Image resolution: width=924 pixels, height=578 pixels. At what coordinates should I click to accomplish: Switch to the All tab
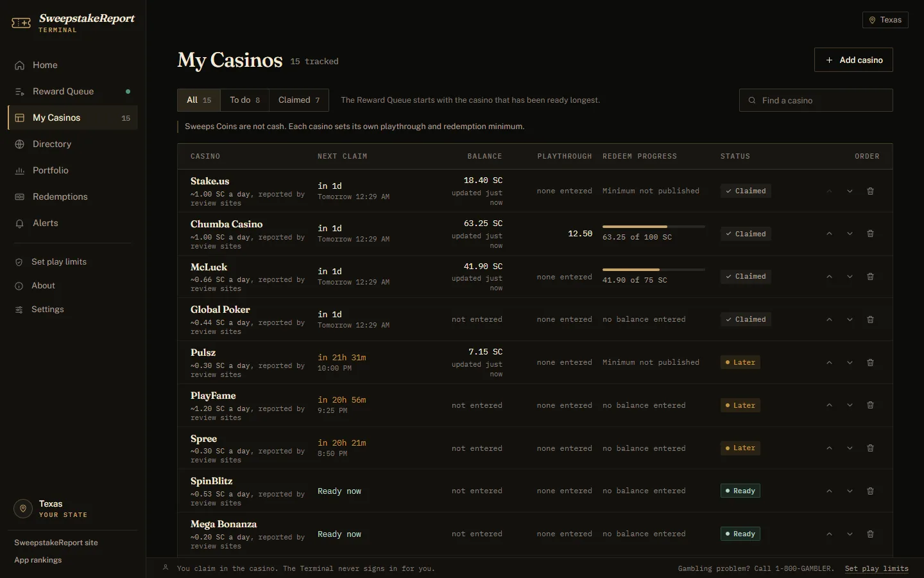[x=199, y=100]
